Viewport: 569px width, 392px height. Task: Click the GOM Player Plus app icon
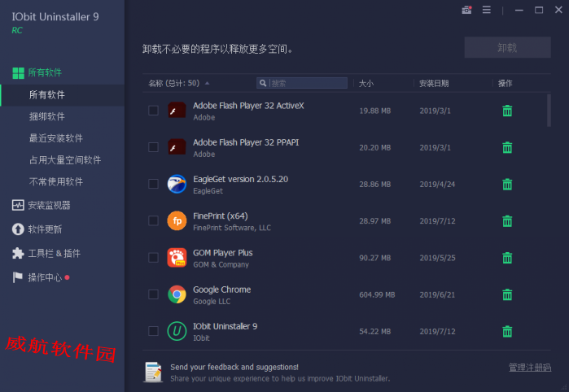coord(177,258)
